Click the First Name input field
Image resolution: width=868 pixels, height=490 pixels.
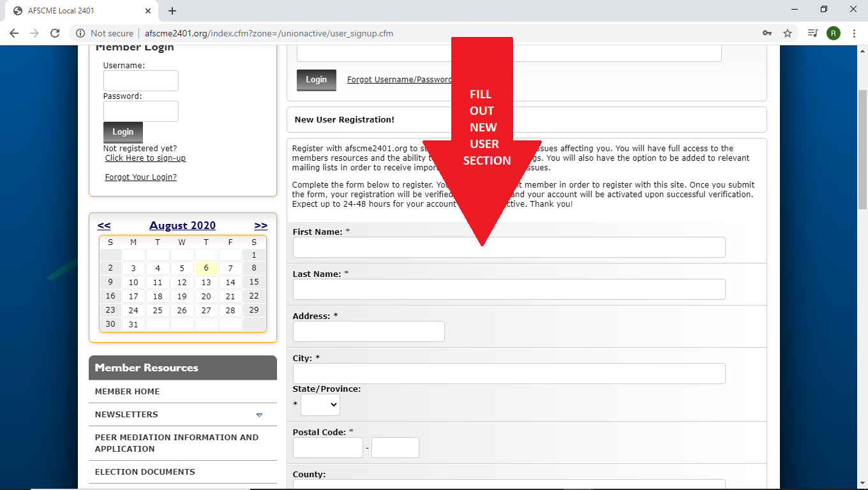(x=509, y=247)
